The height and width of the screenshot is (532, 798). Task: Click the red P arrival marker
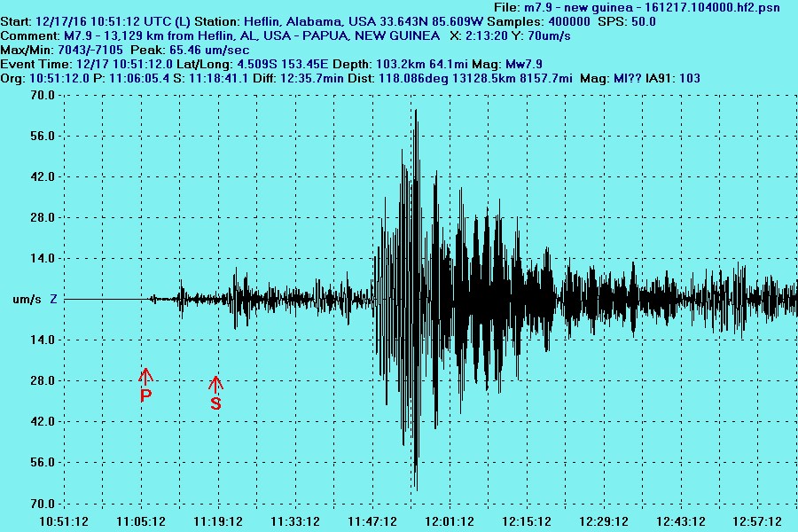click(x=145, y=386)
